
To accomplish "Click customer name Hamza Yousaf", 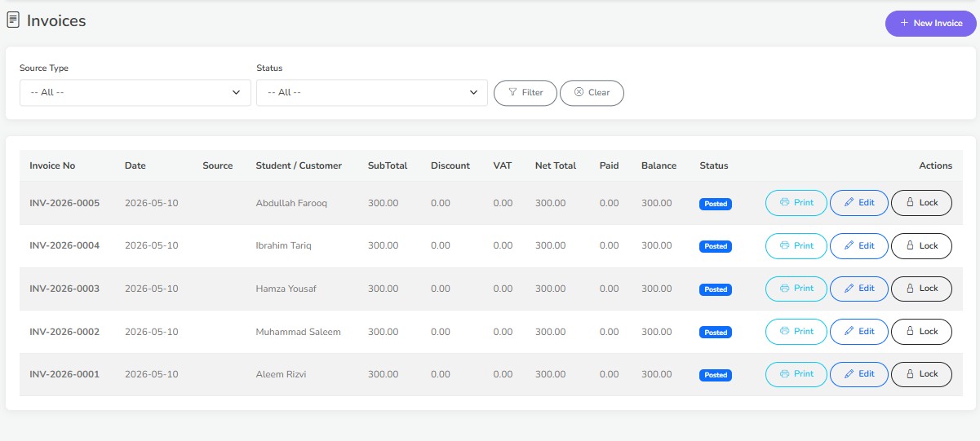I will pos(286,289).
